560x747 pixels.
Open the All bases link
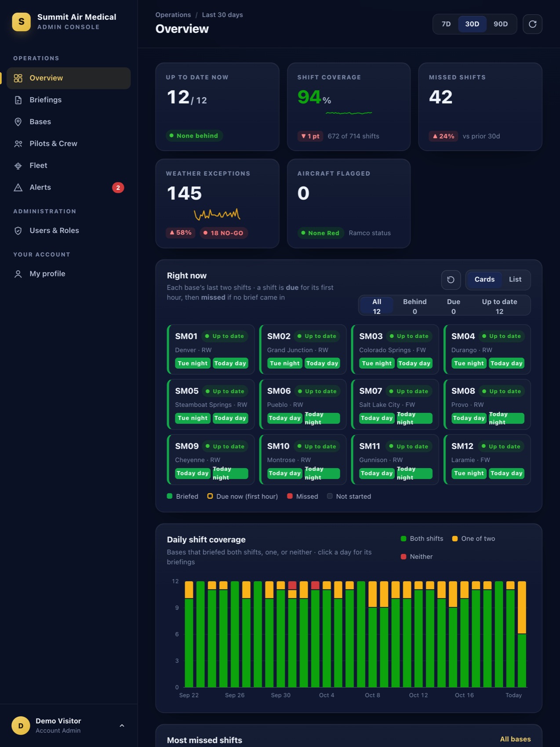(515, 739)
